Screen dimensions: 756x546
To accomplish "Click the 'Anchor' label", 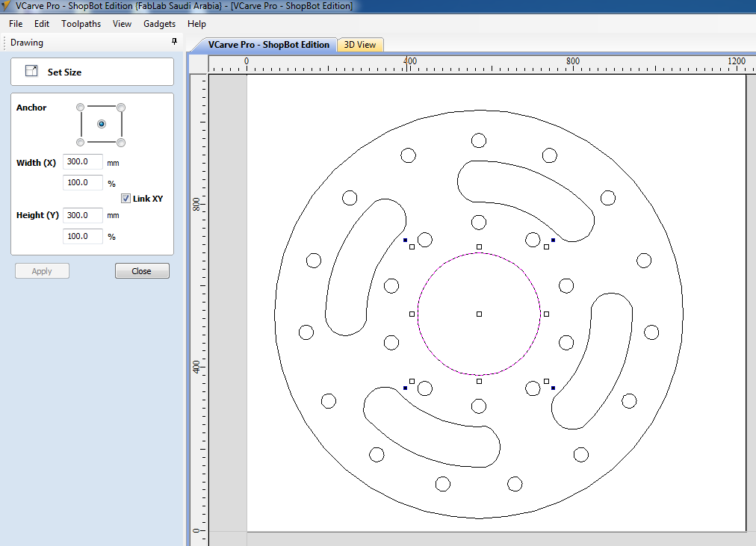I will 31,108.
